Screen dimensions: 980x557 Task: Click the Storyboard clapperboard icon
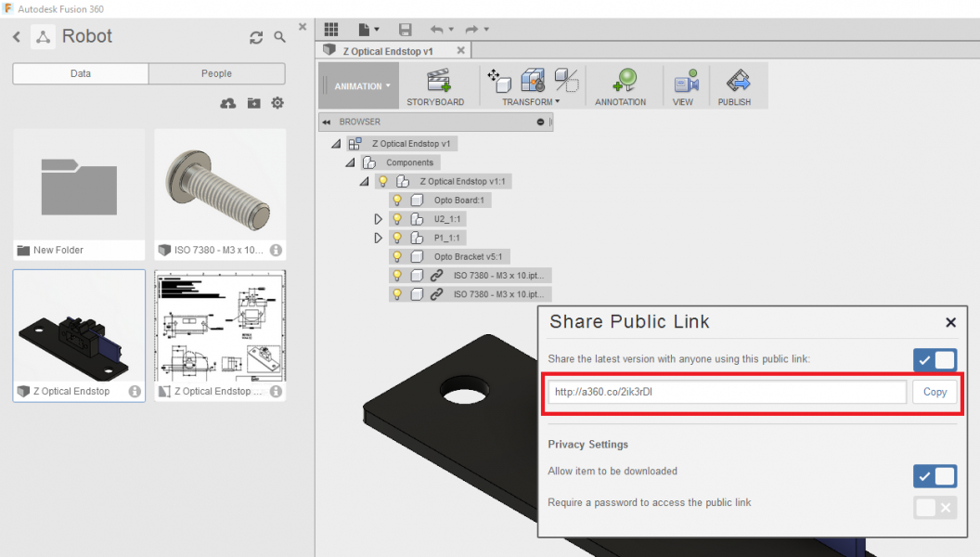[438, 82]
